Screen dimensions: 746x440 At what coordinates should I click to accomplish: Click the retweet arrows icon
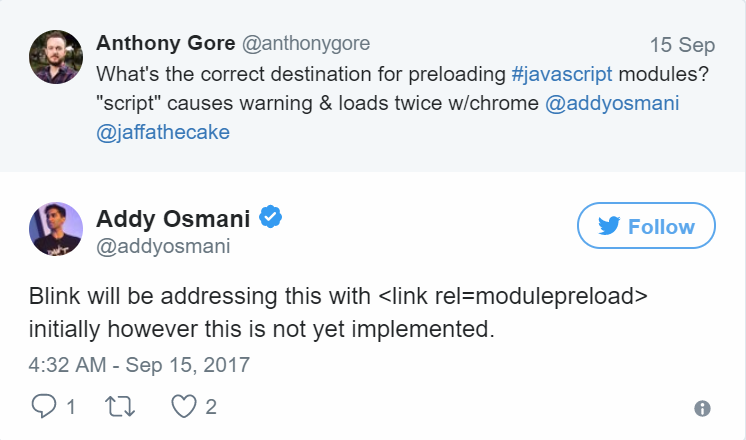tap(118, 406)
